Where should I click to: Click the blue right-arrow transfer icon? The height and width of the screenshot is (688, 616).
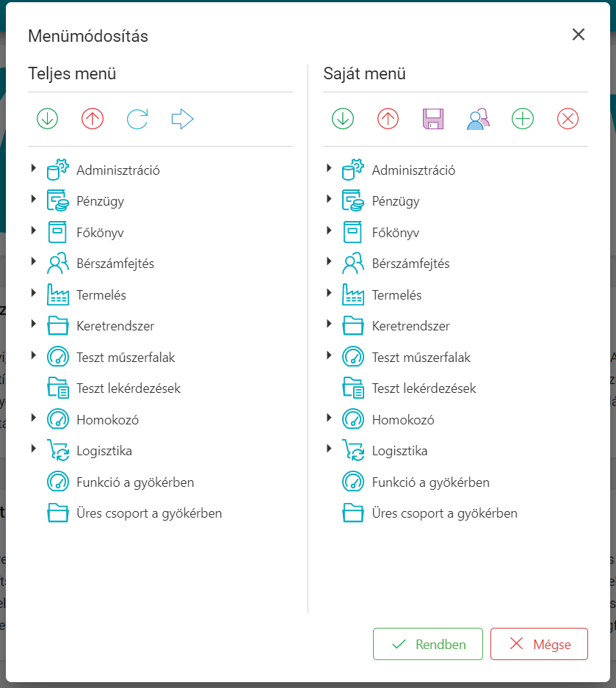[x=182, y=118]
